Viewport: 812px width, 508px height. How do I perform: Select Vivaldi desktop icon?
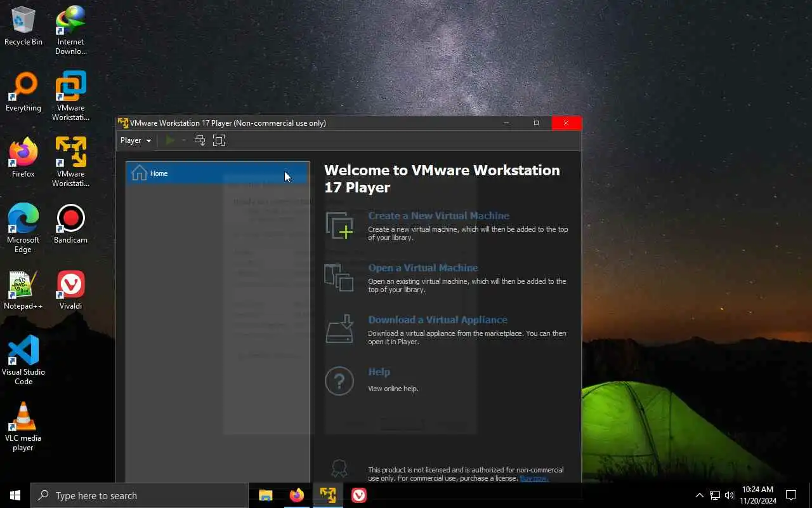(70, 291)
